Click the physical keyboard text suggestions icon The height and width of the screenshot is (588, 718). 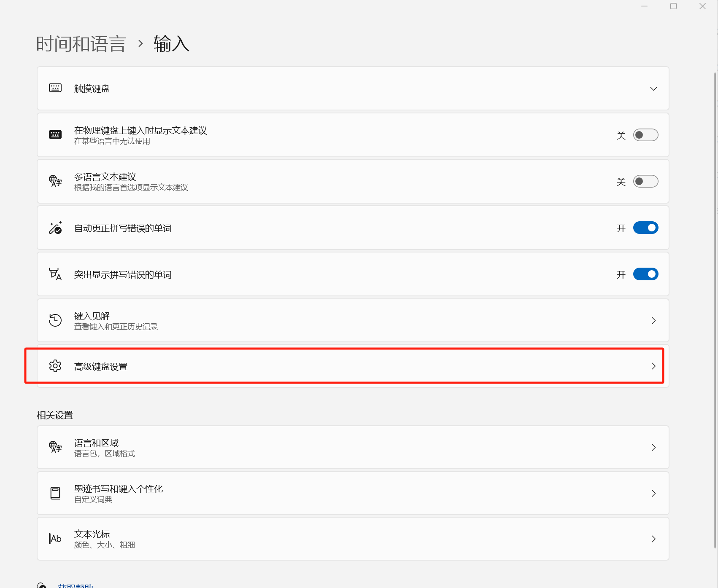[55, 135]
